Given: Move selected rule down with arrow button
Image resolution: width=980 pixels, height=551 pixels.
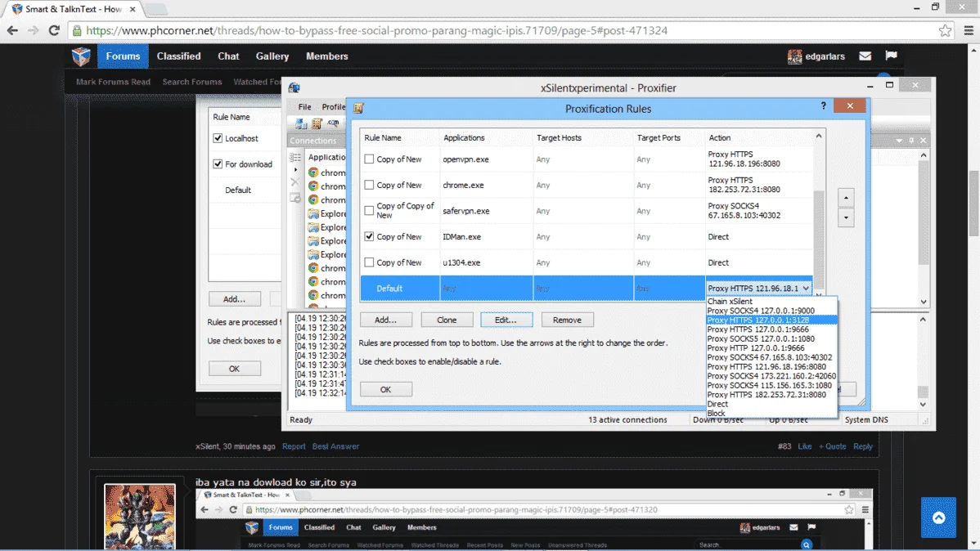Looking at the screenshot, I should [846, 218].
